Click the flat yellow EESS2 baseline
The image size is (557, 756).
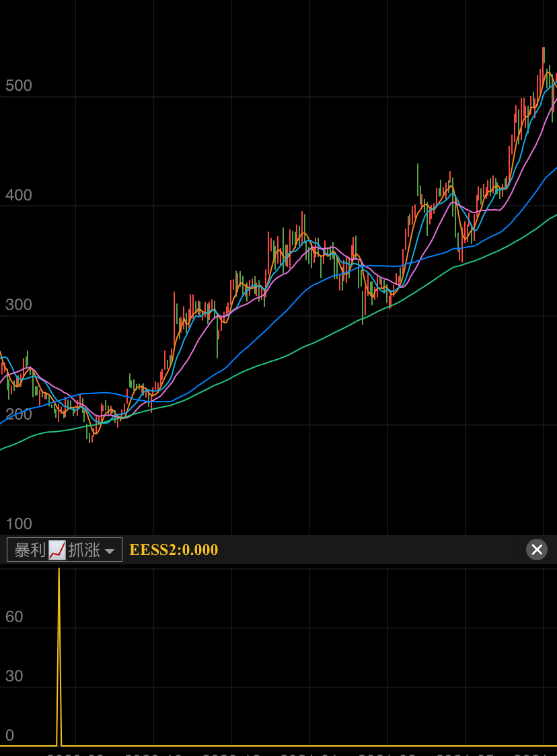pyautogui.click(x=303, y=746)
